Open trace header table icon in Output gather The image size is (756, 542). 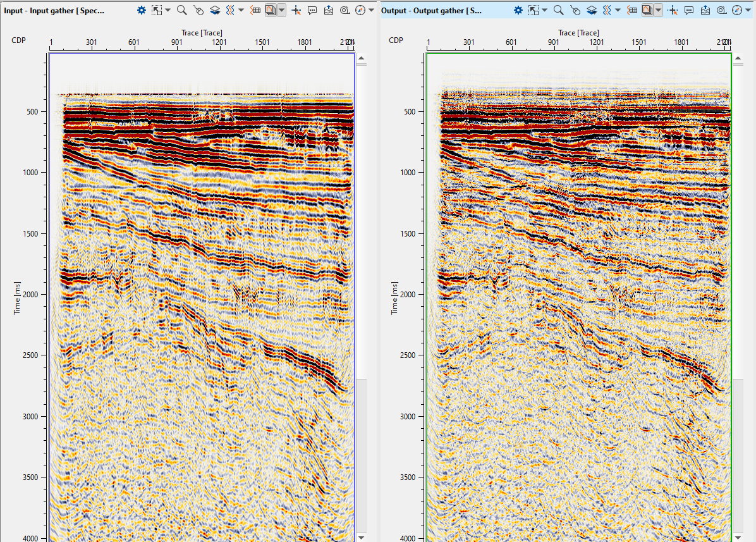coord(633,10)
